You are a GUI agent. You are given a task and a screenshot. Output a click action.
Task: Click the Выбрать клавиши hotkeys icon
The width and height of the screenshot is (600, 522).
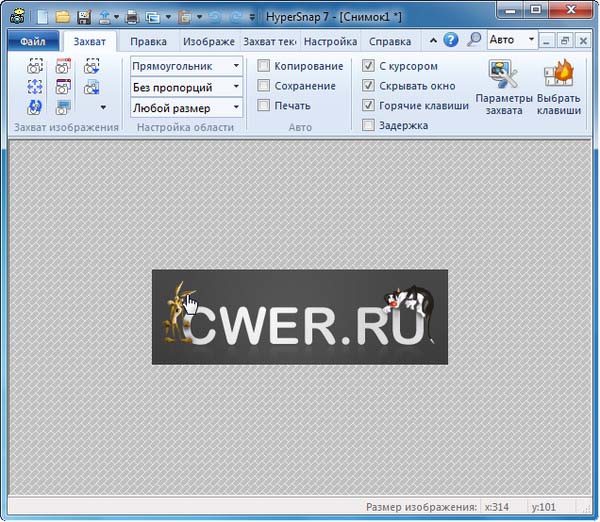coord(558,88)
